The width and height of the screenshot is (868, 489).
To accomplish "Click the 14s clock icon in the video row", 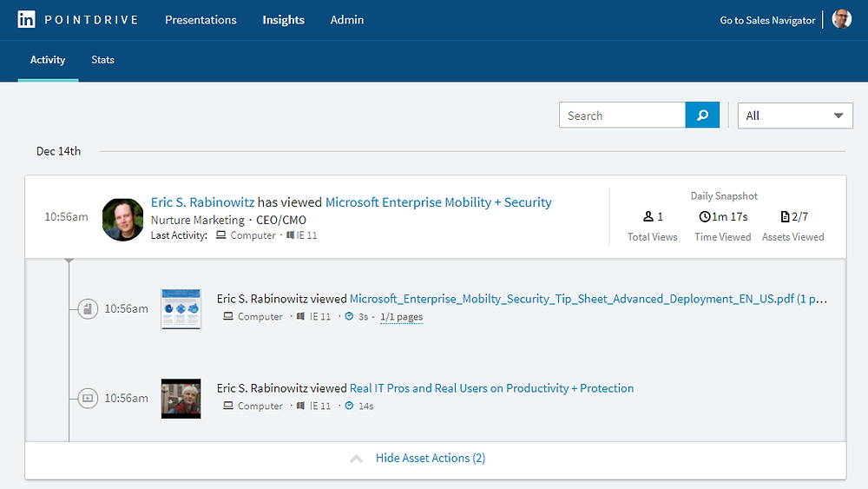I will (349, 406).
